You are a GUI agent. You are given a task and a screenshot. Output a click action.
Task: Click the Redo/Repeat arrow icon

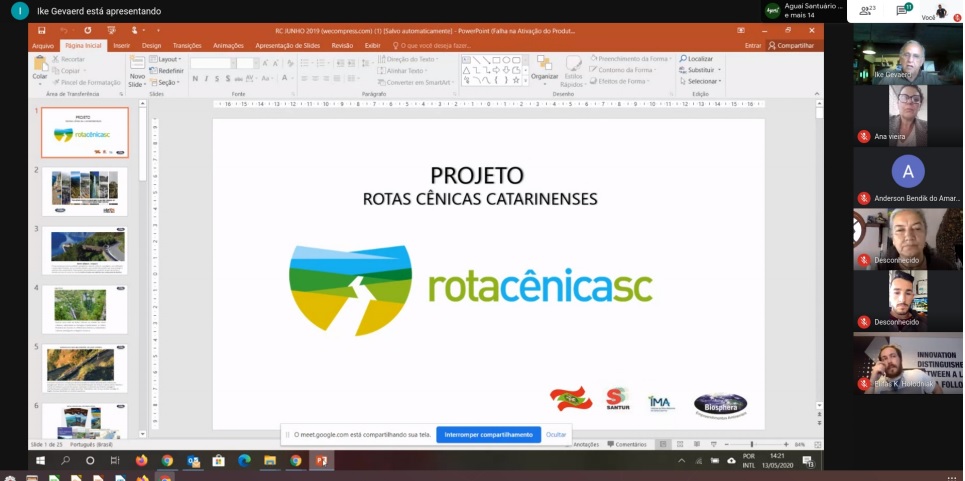88,30
